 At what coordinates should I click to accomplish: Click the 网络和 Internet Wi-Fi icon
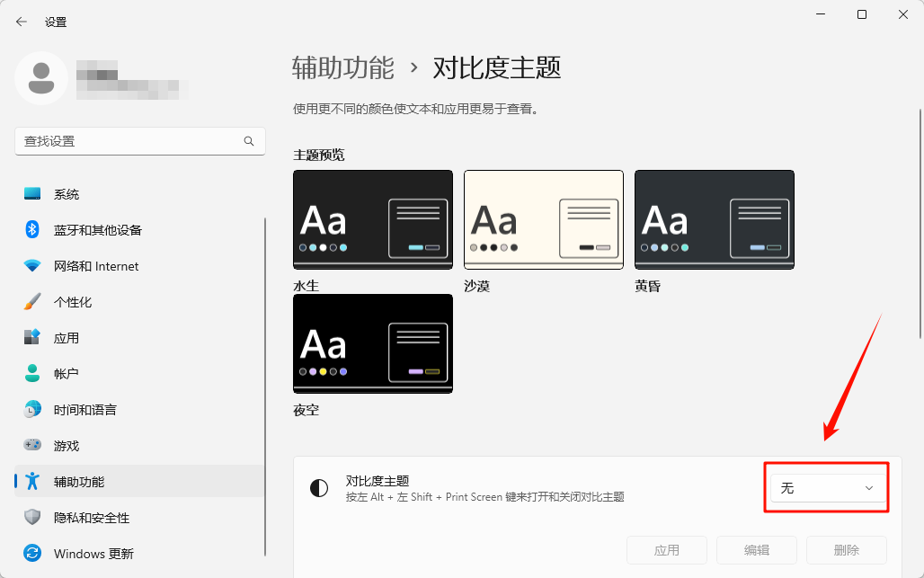tap(32, 266)
